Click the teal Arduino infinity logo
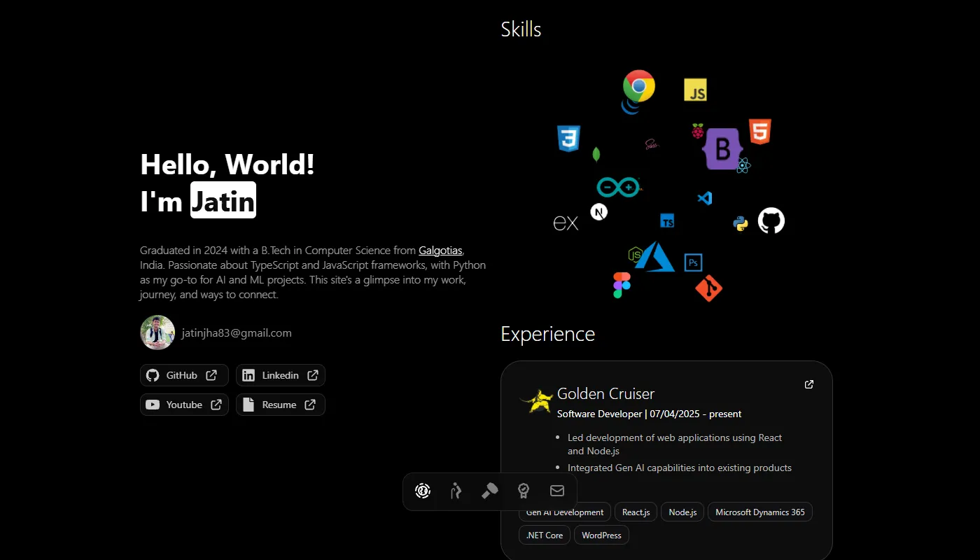 click(618, 187)
